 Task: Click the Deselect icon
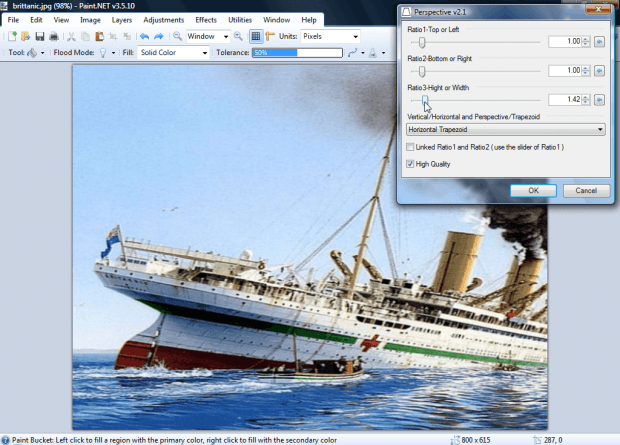coord(127,36)
